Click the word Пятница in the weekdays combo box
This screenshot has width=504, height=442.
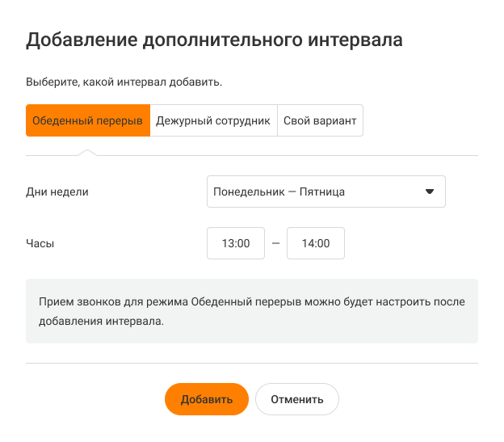[322, 192]
